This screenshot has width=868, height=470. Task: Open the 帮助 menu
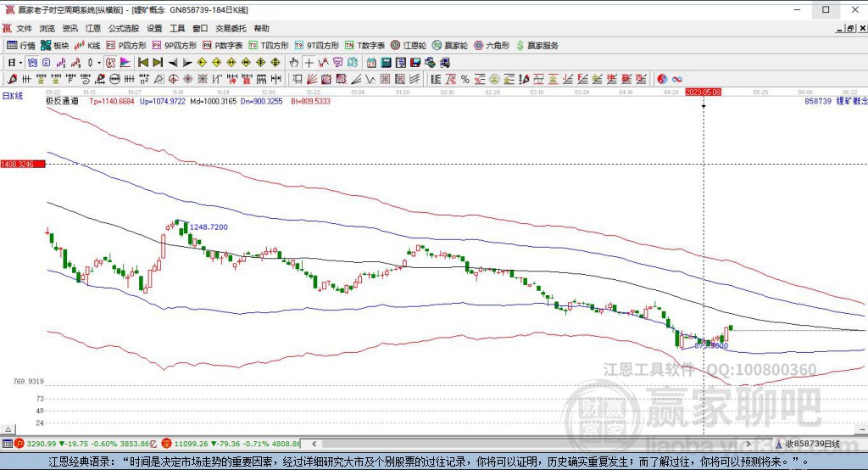click(x=261, y=28)
